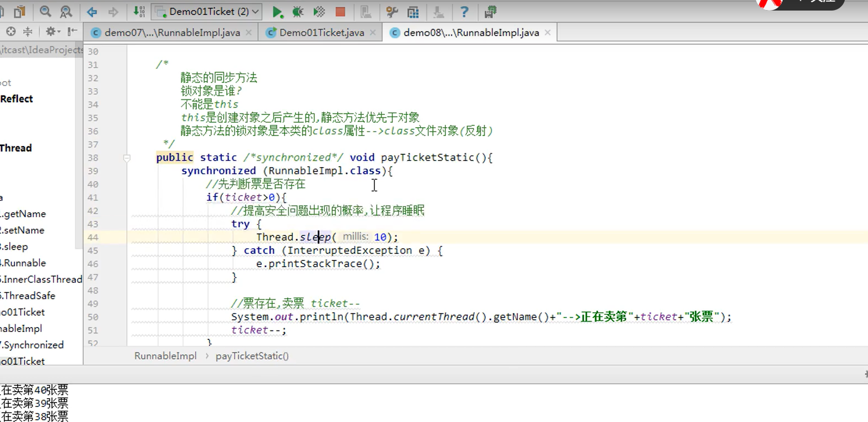This screenshot has height=422, width=868.
Task: Open the Runnable package in tree
Action: (23, 263)
